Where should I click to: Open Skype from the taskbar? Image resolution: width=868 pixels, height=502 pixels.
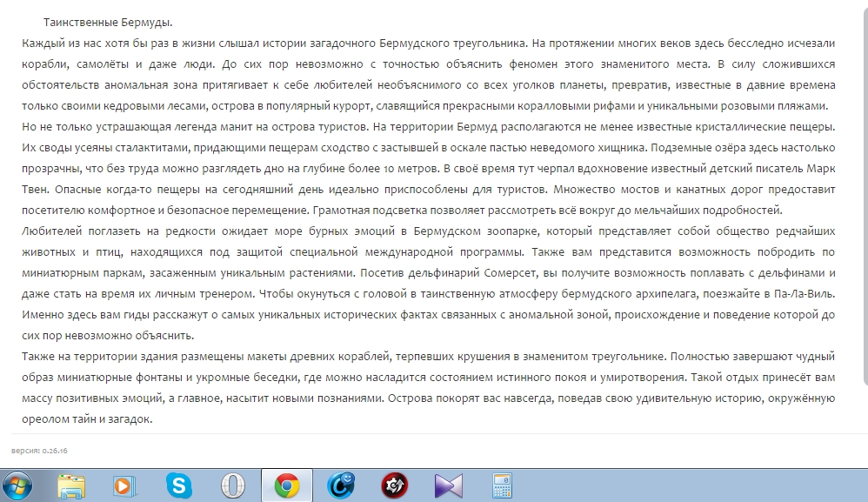coord(179,486)
